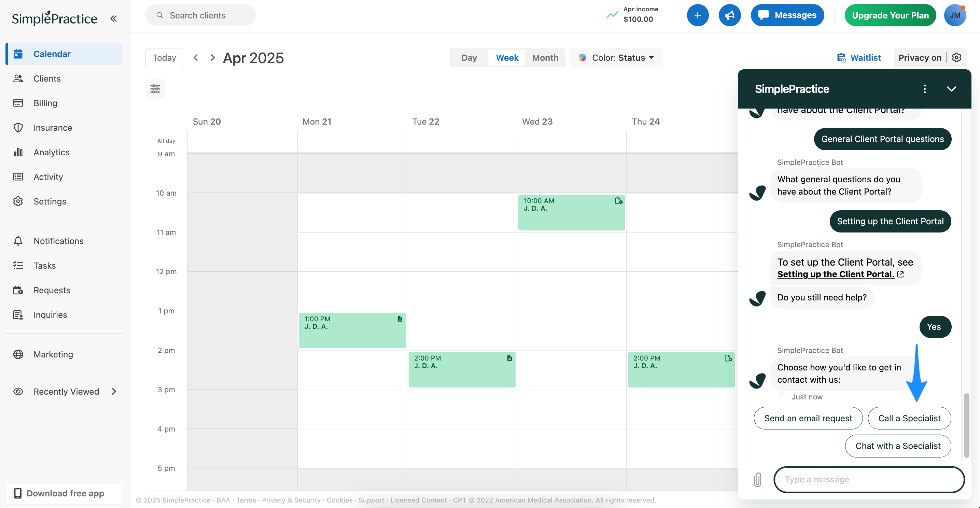Click the Apr income trend icon
The height and width of the screenshot is (508, 980).
tap(612, 15)
